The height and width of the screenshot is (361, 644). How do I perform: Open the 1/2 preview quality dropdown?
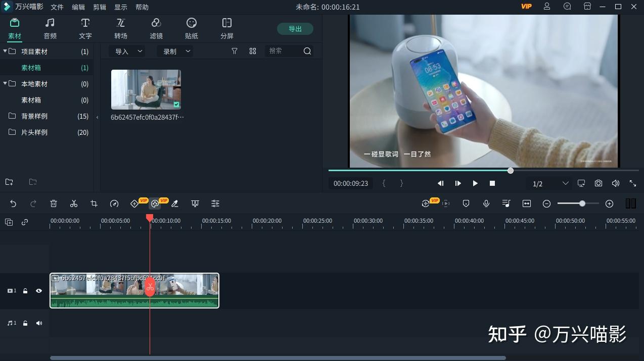[550, 183]
